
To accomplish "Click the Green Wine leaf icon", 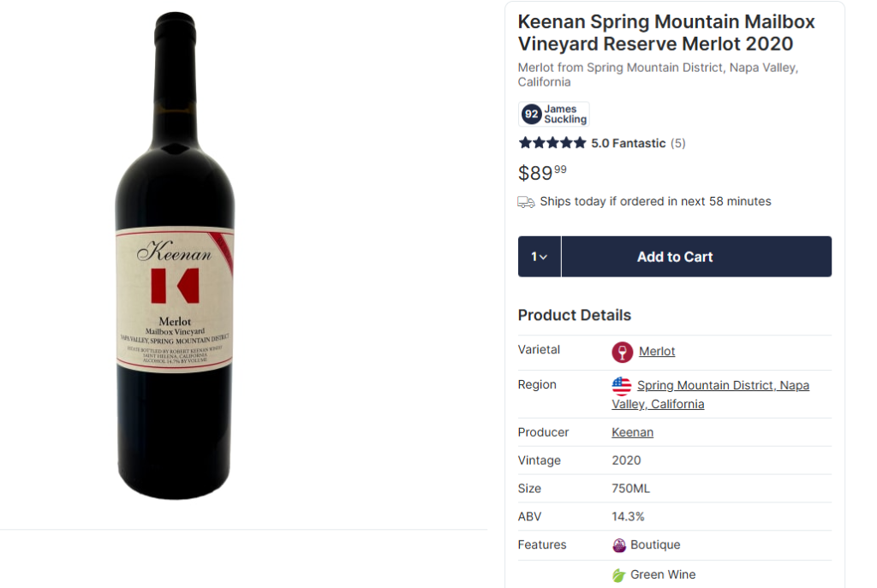I will point(617,574).
